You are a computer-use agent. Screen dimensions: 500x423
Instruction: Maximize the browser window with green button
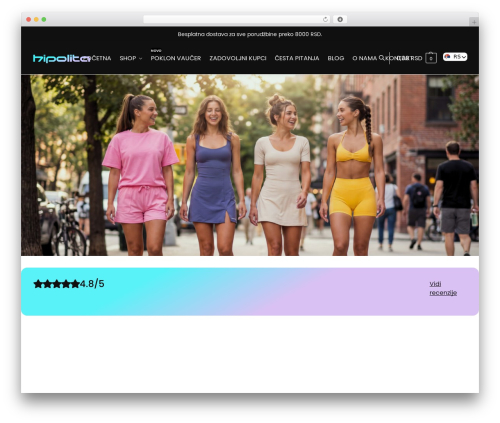pos(44,19)
